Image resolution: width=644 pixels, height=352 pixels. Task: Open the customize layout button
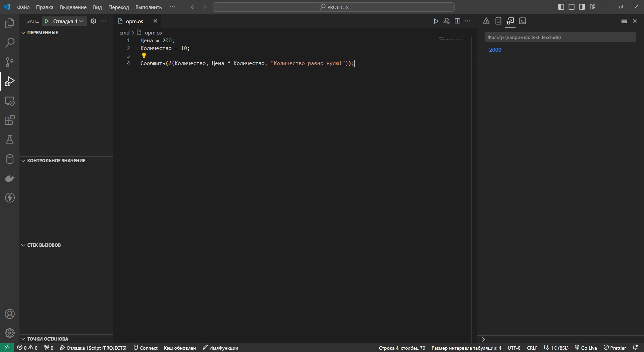coord(593,7)
